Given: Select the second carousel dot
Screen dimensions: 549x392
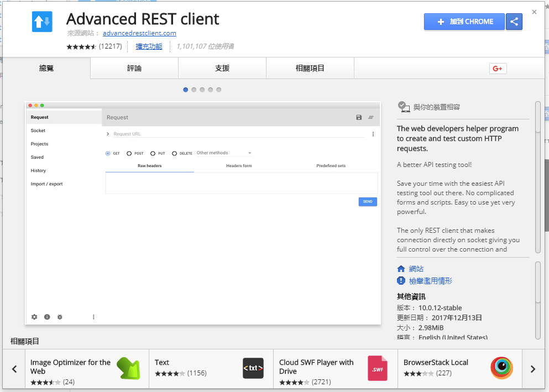Looking at the screenshot, I should point(194,90).
